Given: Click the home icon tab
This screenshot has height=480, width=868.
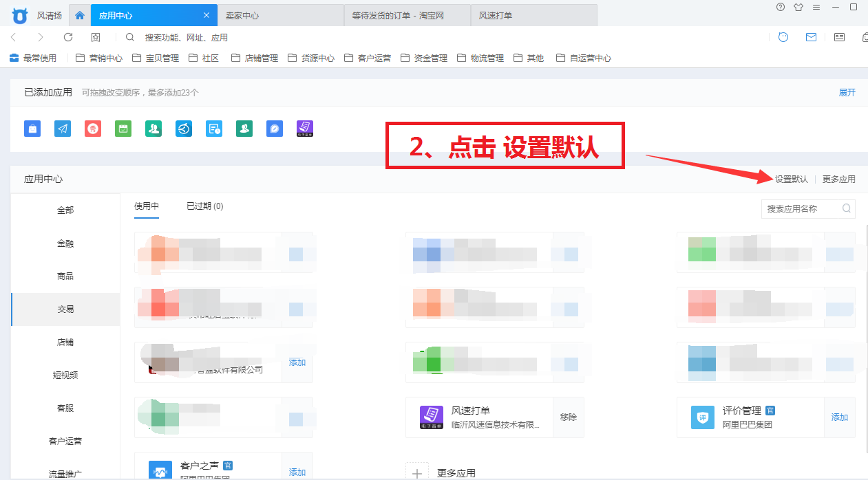Looking at the screenshot, I should tap(80, 15).
